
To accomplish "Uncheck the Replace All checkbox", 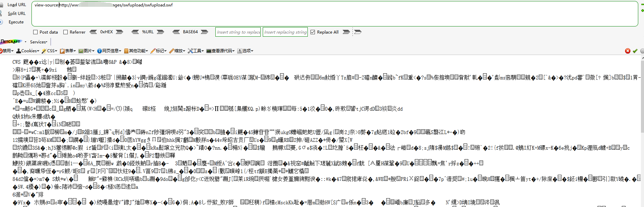I will (313, 32).
